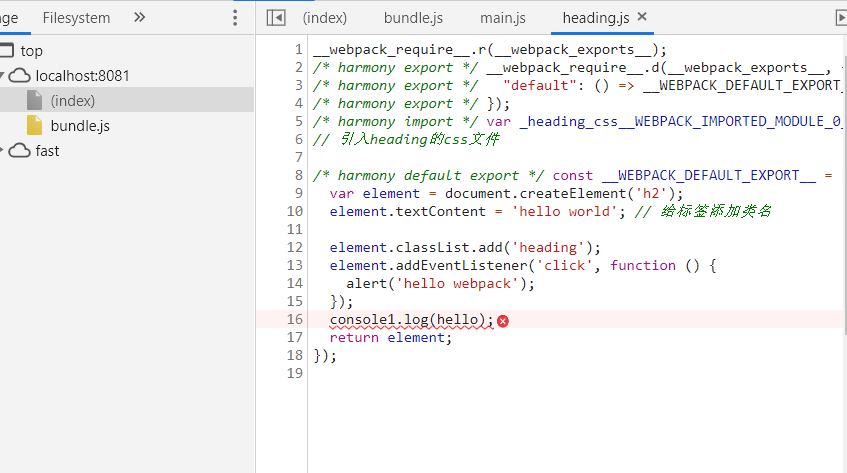Viewport: 847px width, 473px height.
Task: Switch to the Filesystem tab
Action: pyautogui.click(x=76, y=18)
